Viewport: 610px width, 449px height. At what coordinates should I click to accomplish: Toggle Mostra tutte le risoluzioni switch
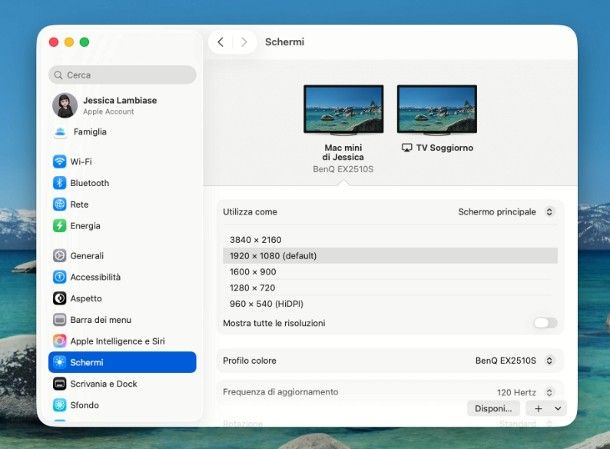pos(545,323)
